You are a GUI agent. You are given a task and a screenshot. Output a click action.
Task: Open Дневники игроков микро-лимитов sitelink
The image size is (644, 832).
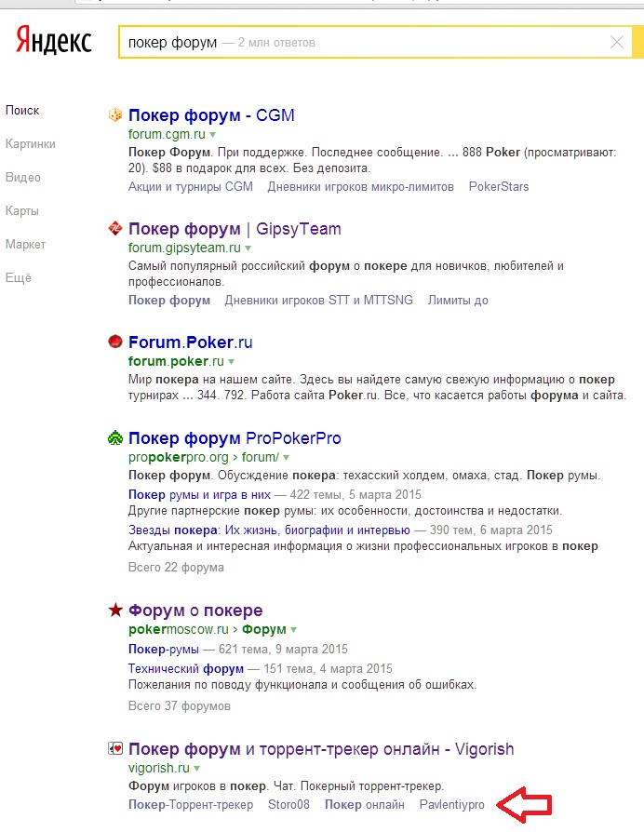coord(361,187)
